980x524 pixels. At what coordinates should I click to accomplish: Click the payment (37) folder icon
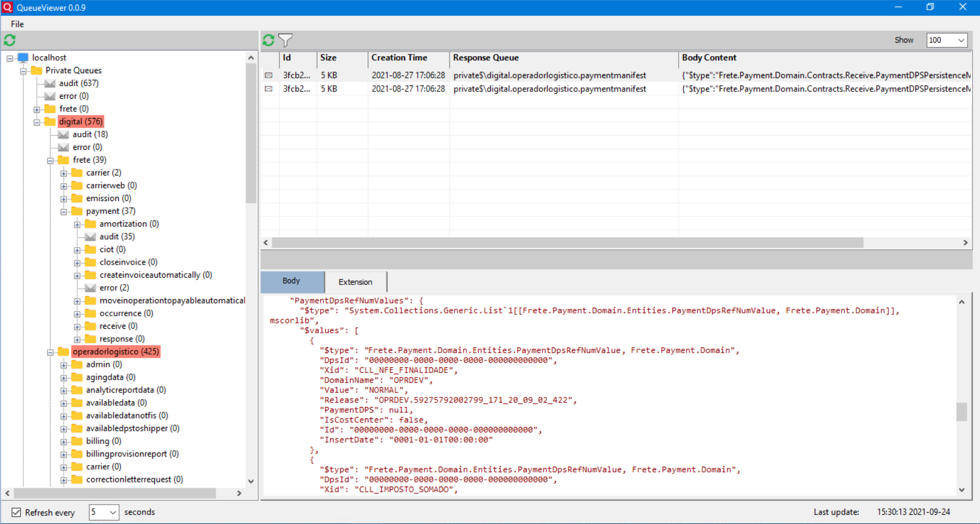point(77,211)
